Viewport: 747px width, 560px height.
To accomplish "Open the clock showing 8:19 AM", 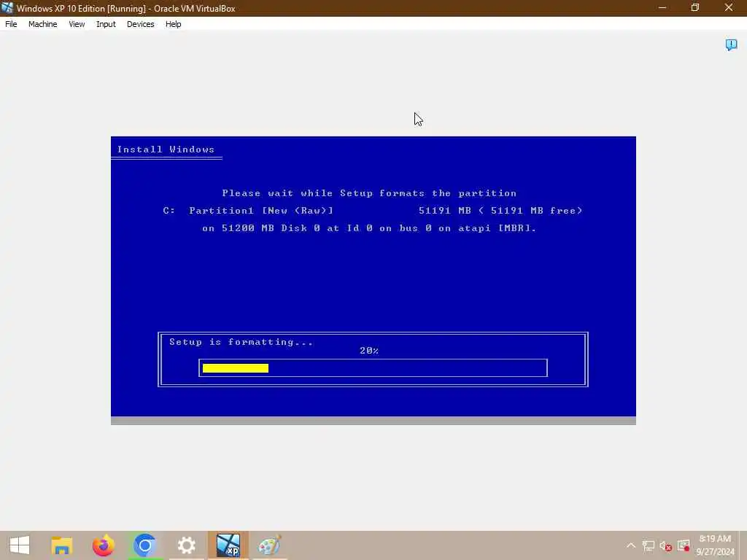I will 715,545.
